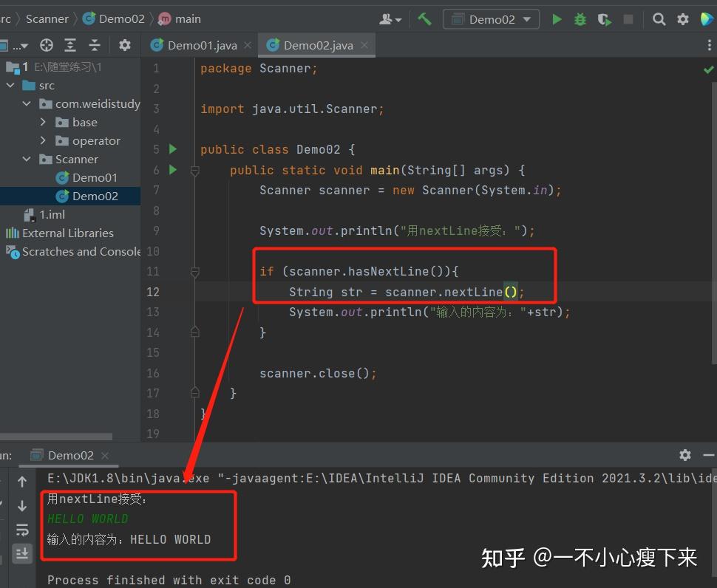
Task: Stop the running process with the stop button
Action: pyautogui.click(x=628, y=19)
